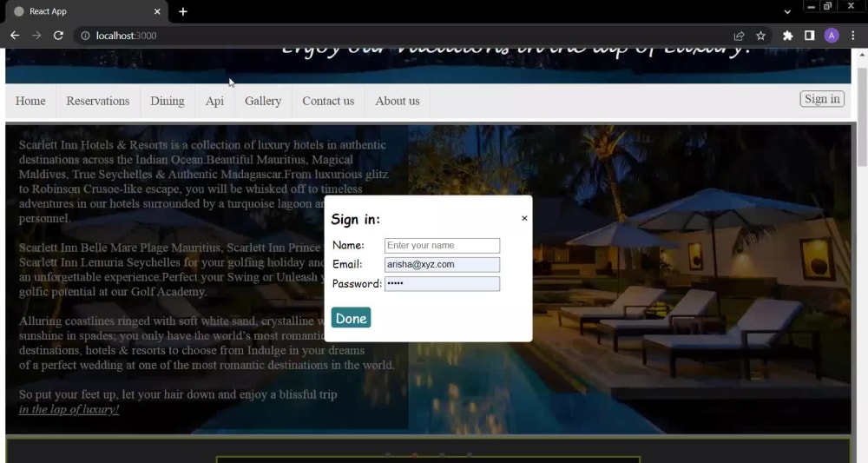Expand the tab search chevron
Viewport: 868px width, 463px height.
787,11
